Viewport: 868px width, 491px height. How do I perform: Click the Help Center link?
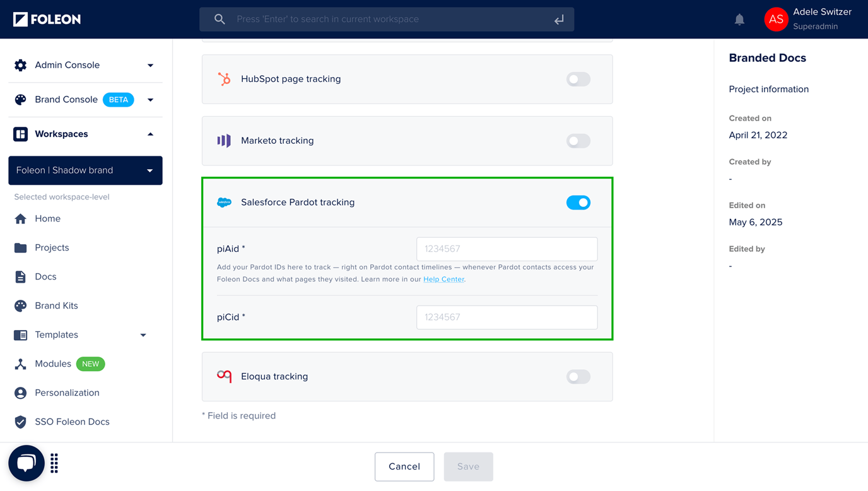(x=443, y=279)
